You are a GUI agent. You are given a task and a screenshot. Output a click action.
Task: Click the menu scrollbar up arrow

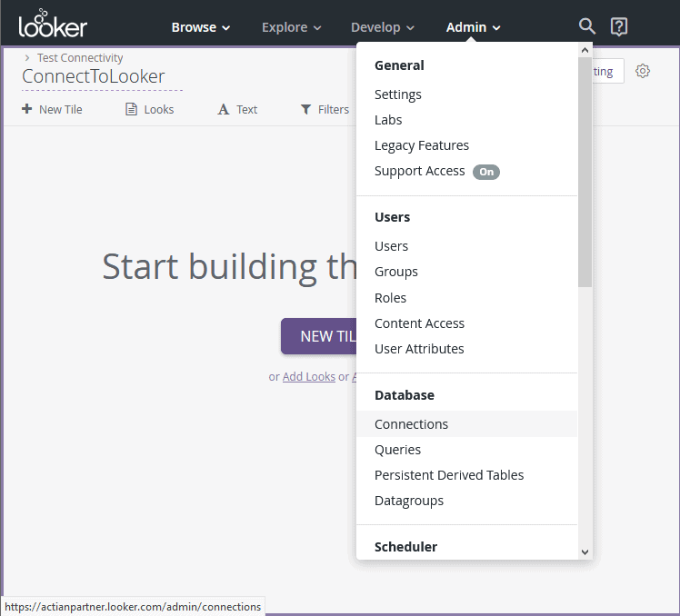tap(585, 50)
